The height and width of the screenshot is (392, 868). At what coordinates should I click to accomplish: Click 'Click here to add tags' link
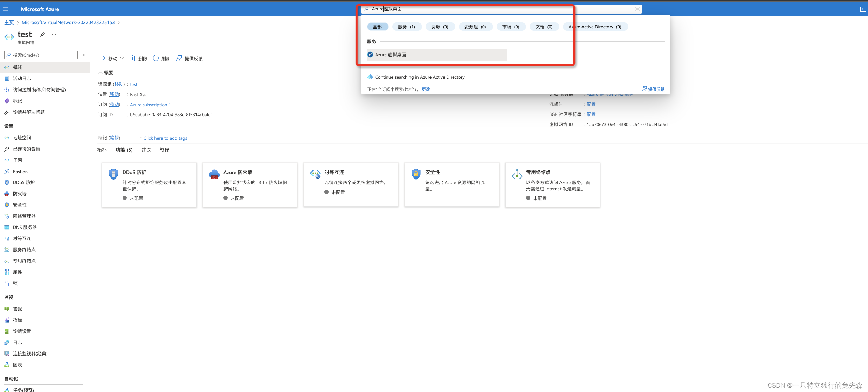pos(165,138)
